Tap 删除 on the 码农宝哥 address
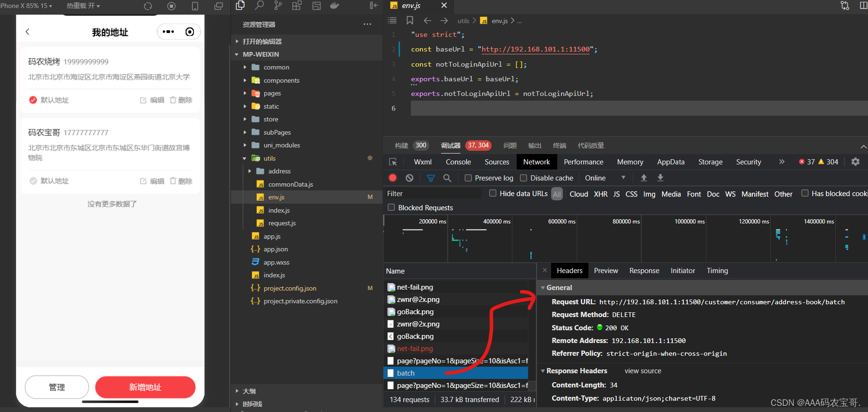 pos(181,181)
